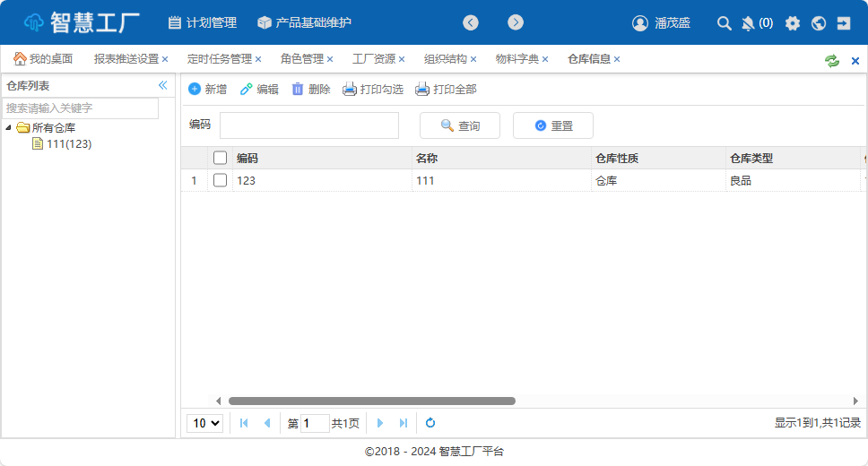Click the 编码 search input field
The width and height of the screenshot is (868, 466).
(x=309, y=125)
